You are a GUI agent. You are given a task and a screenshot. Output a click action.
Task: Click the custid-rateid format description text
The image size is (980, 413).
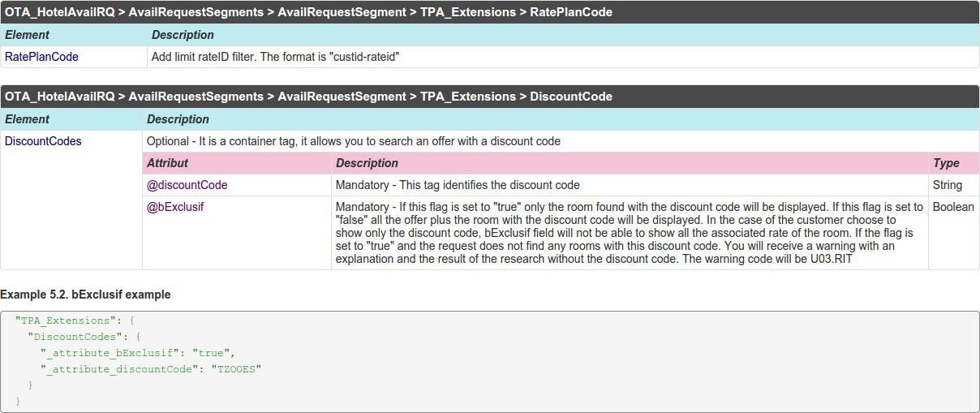coord(276,57)
